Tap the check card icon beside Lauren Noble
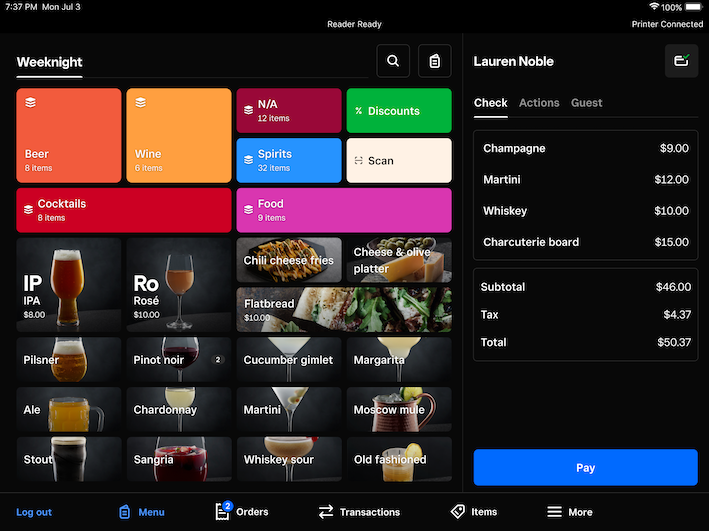This screenshot has height=531, width=709. coord(681,61)
